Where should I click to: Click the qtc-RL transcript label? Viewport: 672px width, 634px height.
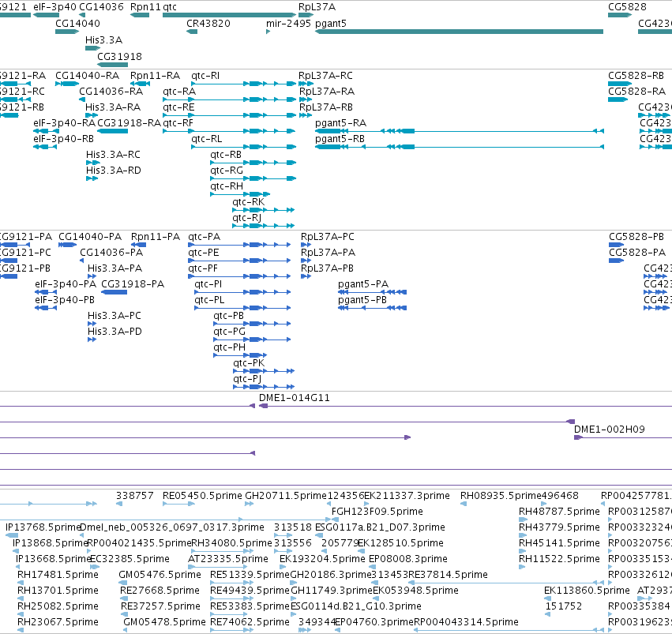pos(207,139)
